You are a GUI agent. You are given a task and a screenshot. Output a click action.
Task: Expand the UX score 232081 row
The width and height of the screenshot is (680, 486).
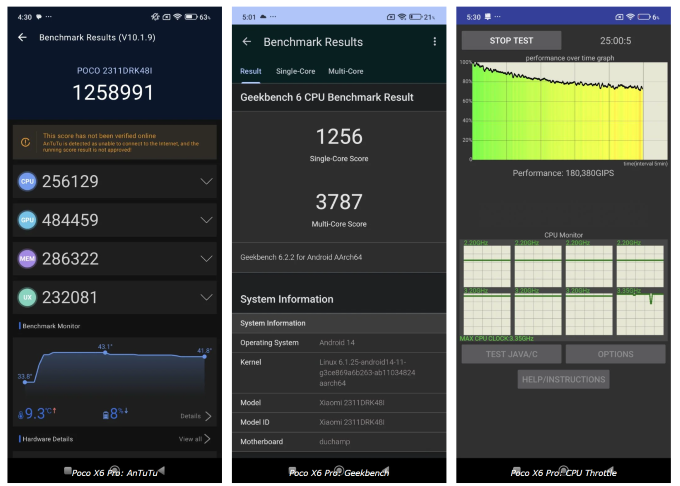point(206,297)
